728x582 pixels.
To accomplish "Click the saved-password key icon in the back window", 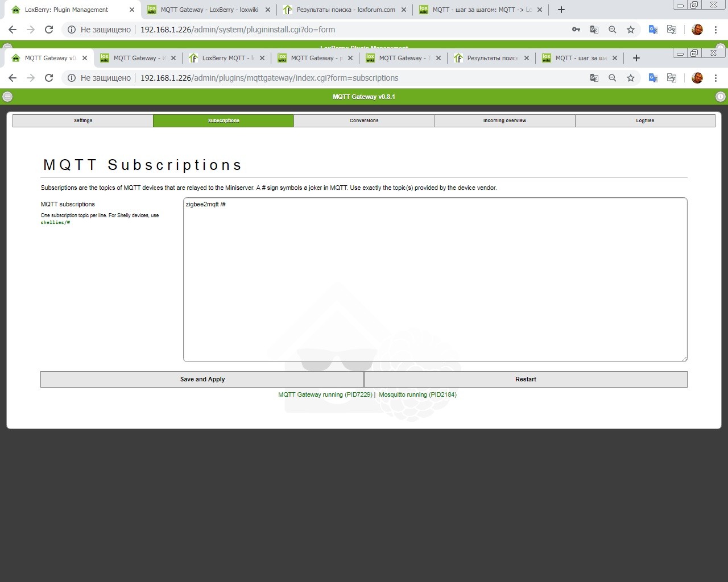I will tap(576, 30).
